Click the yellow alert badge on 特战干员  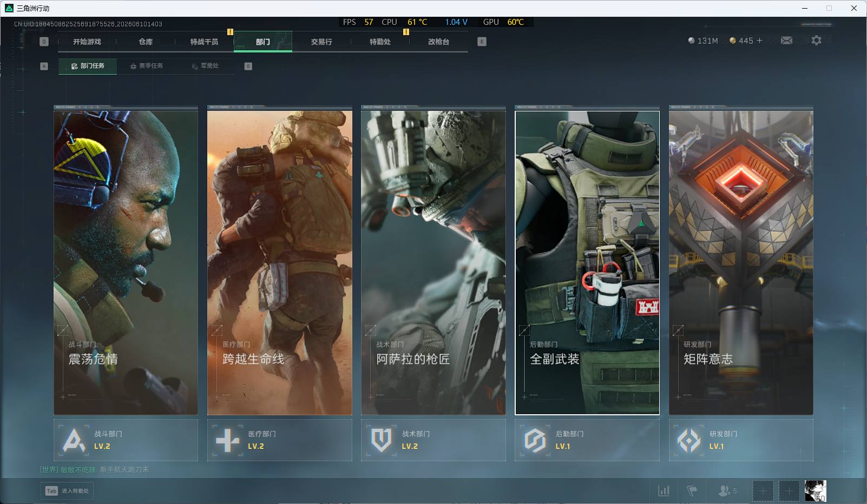coord(230,32)
